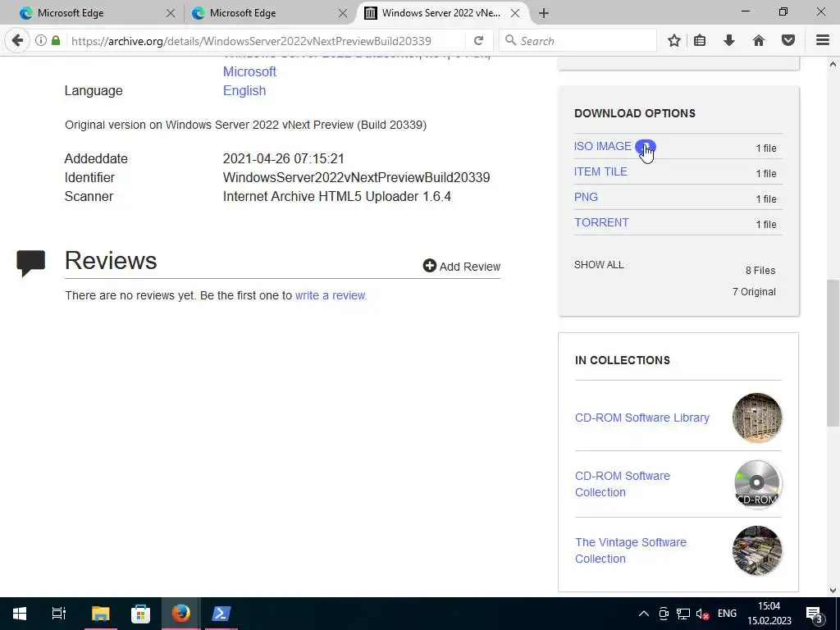This screenshot has width=840, height=630.
Task: Close the second Microsoft Edge tab
Action: [343, 13]
